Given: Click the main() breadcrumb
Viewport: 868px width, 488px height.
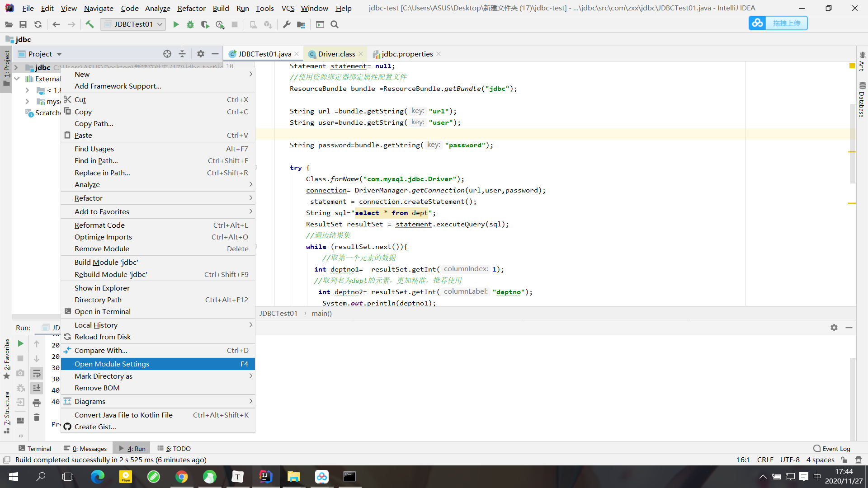Looking at the screenshot, I should click(321, 313).
